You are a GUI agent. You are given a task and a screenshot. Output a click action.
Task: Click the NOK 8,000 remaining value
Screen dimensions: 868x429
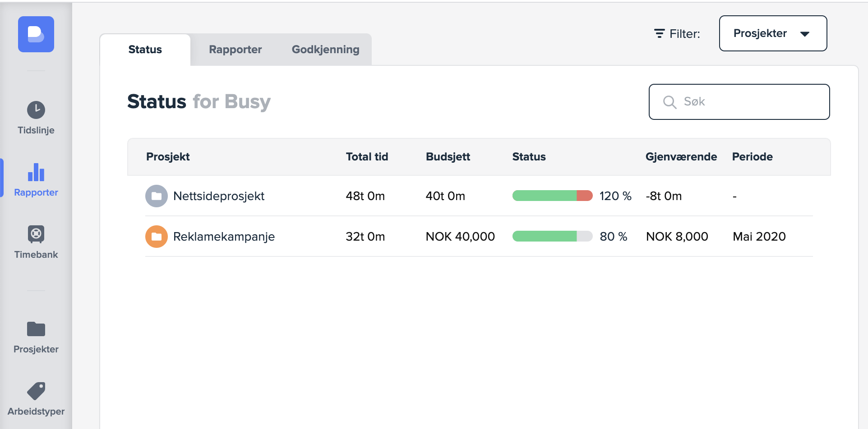(x=677, y=237)
